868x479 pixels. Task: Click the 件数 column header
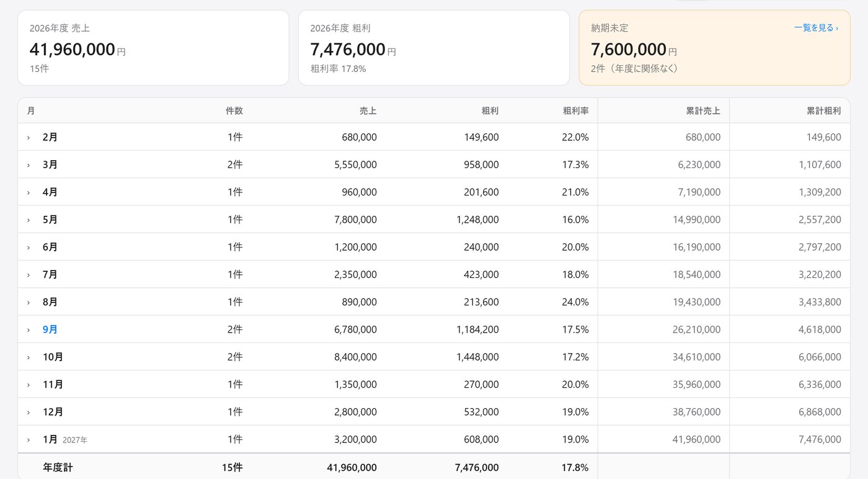pyautogui.click(x=234, y=110)
